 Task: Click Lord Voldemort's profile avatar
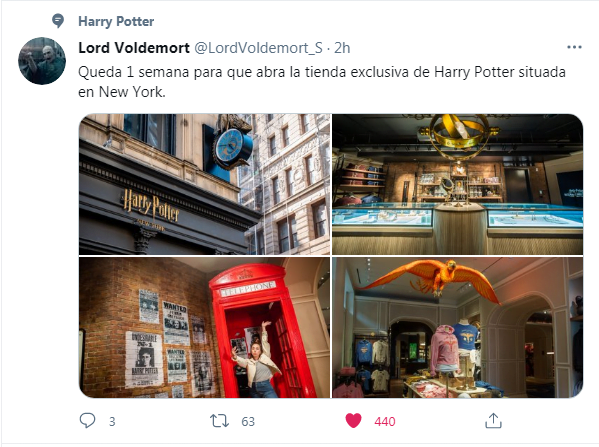tap(42, 61)
